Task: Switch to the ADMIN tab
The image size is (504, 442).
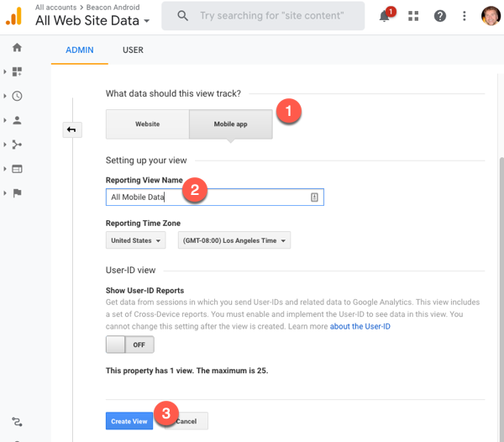Action: pos(80,50)
